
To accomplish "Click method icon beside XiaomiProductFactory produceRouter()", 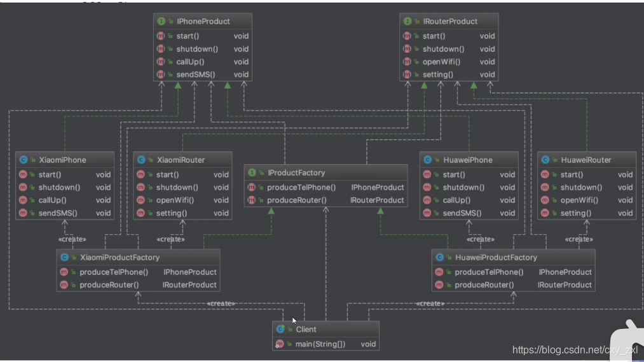I will tap(64, 285).
